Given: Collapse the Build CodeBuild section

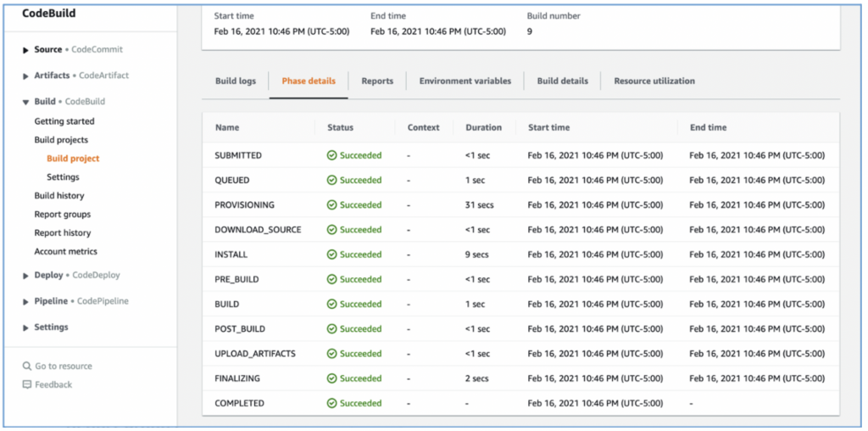Looking at the screenshot, I should pyautogui.click(x=26, y=102).
